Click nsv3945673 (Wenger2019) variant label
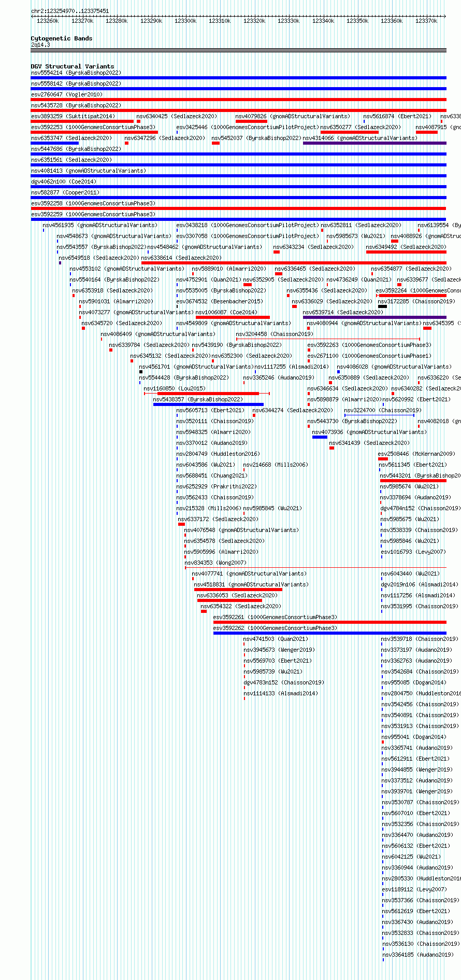Viewport: 461px width, 980px height. pyautogui.click(x=279, y=650)
